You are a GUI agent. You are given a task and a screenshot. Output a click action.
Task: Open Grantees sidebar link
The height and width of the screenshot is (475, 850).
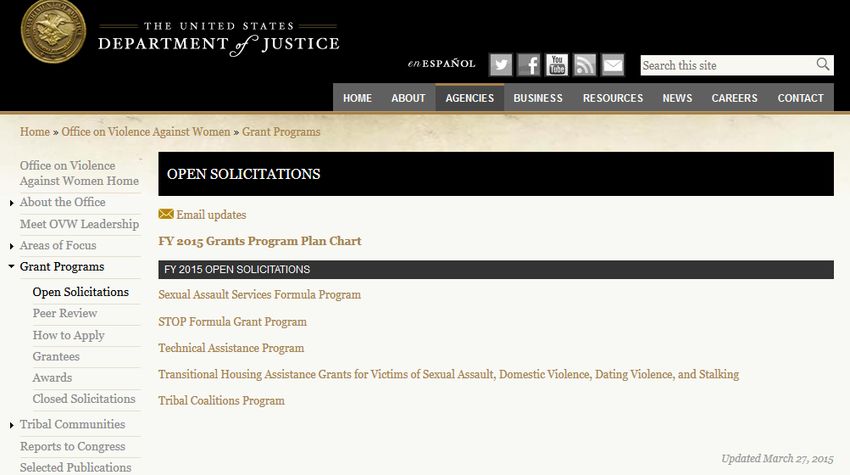coord(56,356)
